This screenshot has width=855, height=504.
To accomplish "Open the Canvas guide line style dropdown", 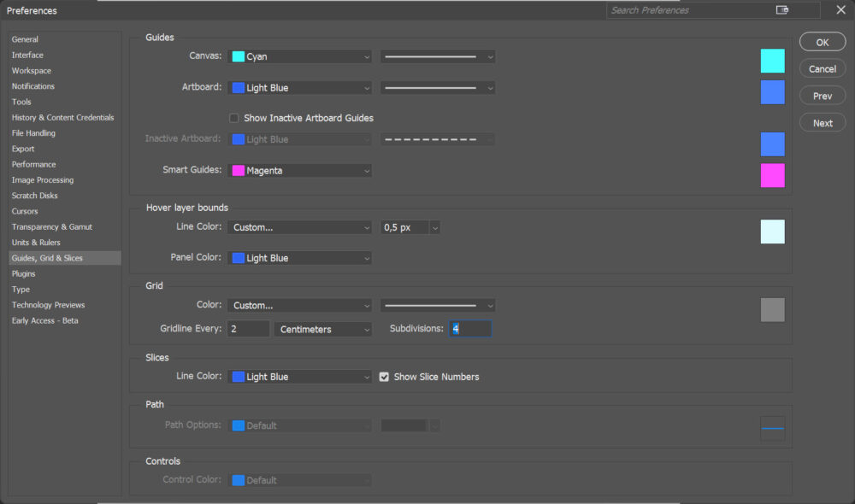I will 438,56.
